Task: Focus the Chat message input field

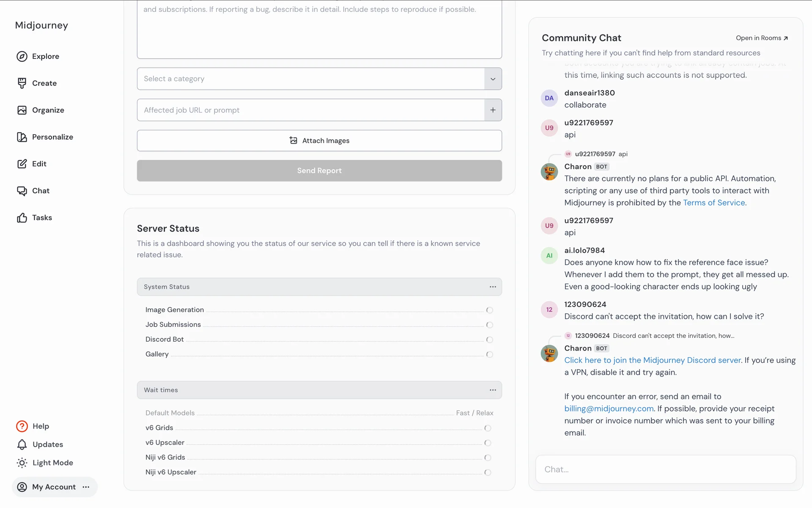Action: pyautogui.click(x=666, y=469)
